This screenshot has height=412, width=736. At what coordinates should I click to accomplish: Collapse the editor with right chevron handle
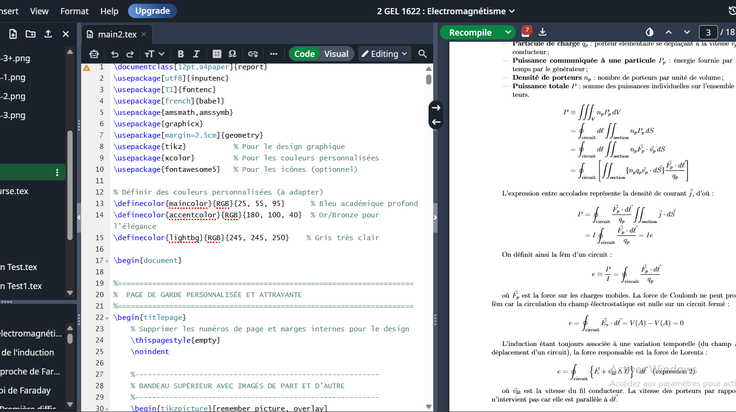(x=435, y=217)
